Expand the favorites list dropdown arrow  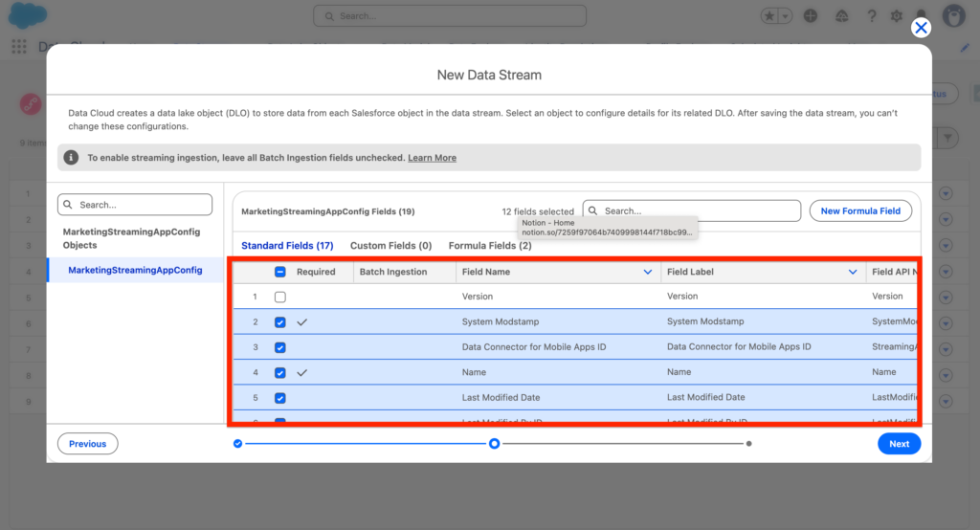(786, 16)
